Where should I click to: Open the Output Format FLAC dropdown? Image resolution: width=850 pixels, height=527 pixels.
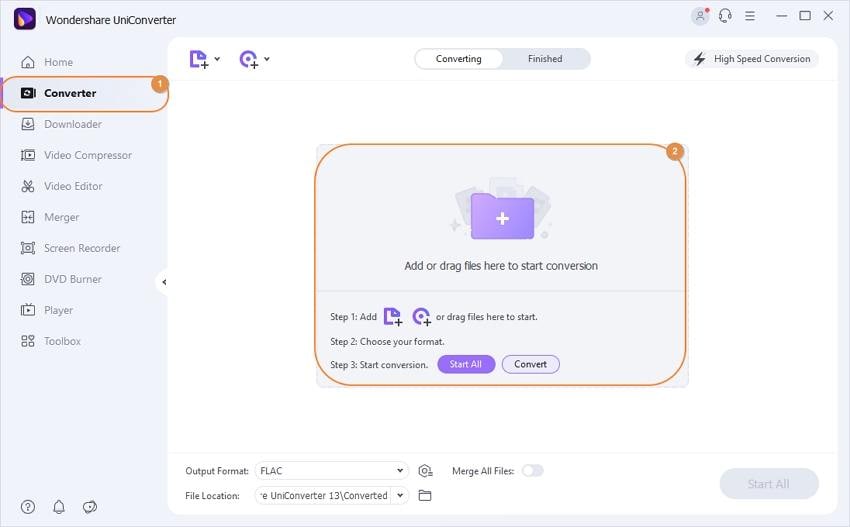tap(332, 471)
